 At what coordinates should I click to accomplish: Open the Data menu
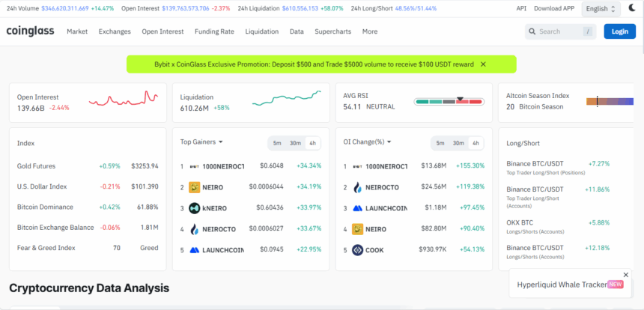(297, 31)
